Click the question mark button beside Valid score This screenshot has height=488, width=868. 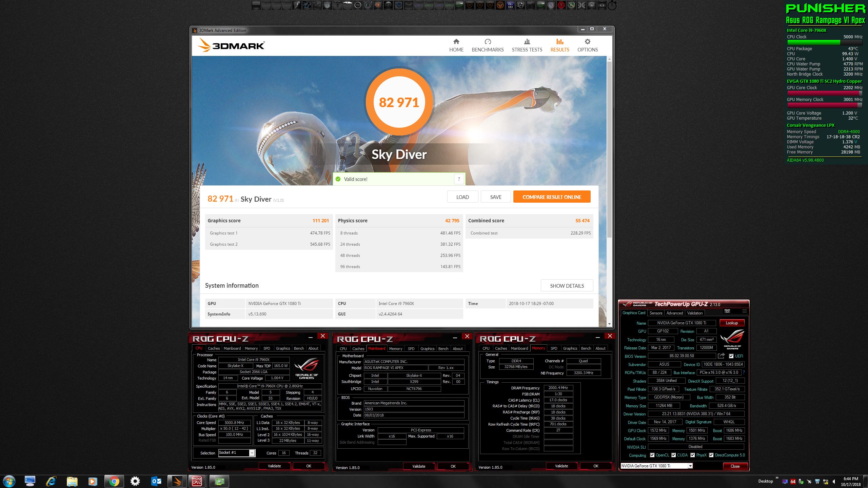[x=459, y=179]
